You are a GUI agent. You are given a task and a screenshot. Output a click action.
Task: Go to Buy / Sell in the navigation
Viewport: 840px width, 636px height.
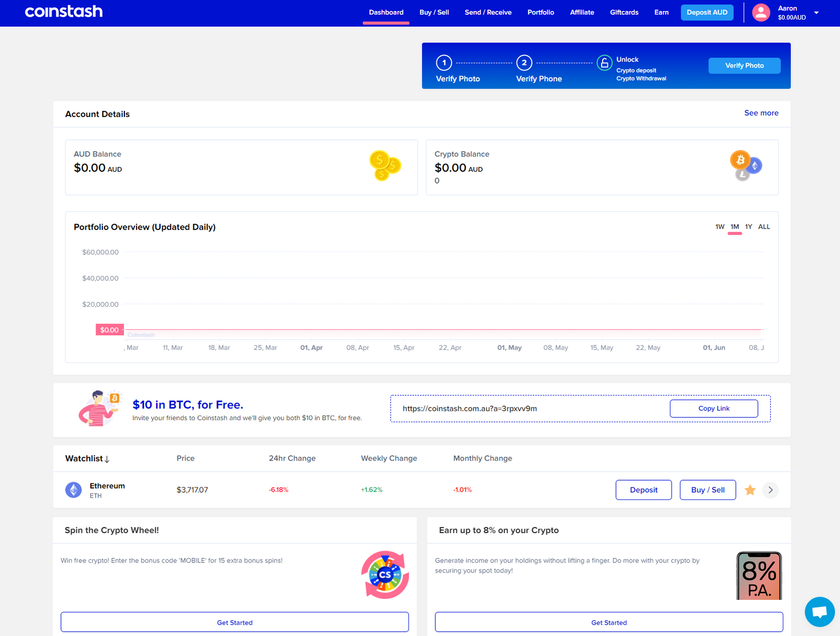(x=434, y=12)
